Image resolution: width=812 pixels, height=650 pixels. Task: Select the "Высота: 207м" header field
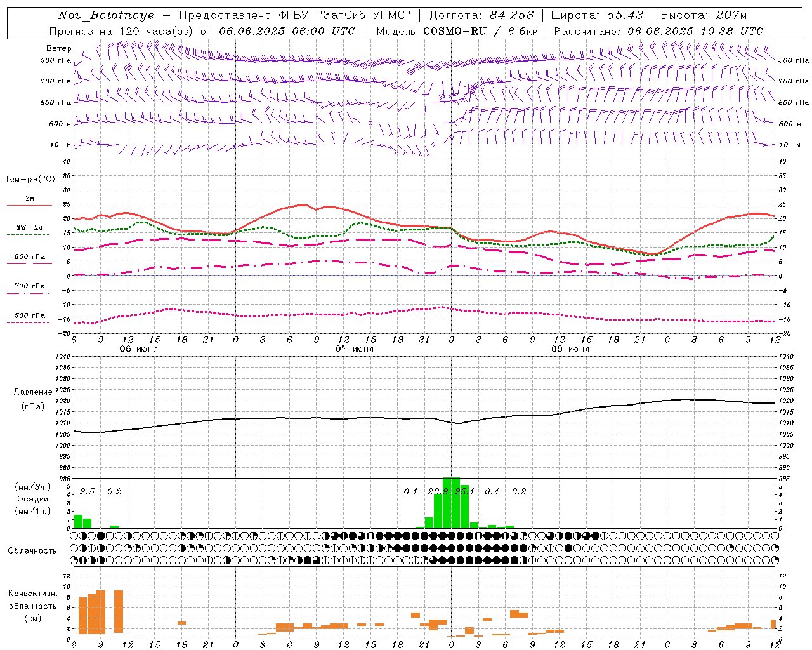pos(704,15)
